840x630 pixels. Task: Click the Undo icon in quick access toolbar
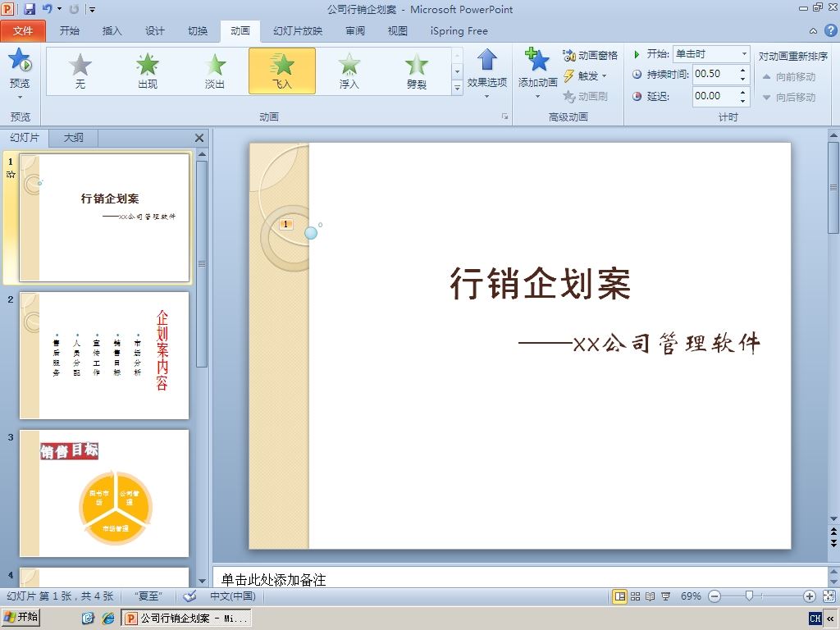pos(47,9)
